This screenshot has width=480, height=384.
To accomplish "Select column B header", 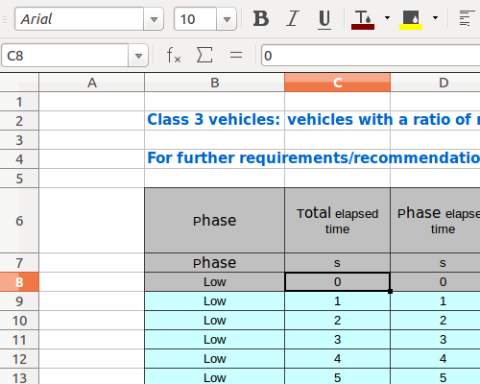I will coord(215,82).
